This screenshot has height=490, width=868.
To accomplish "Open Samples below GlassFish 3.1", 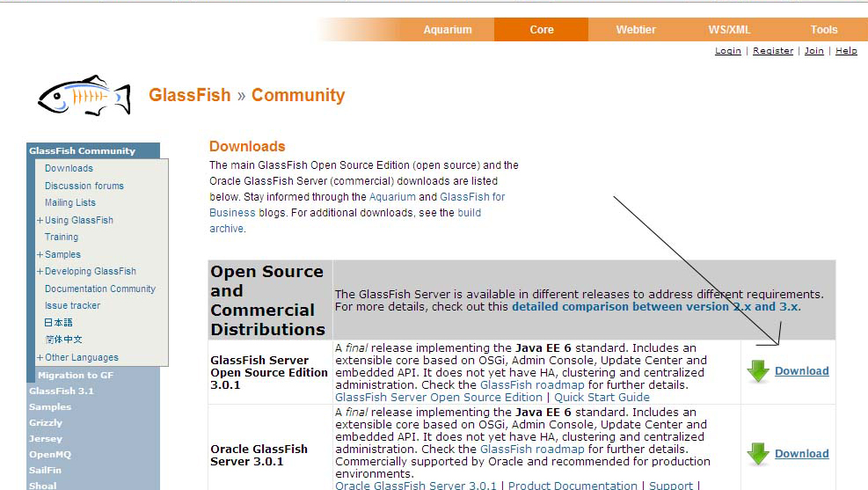I will pos(50,407).
